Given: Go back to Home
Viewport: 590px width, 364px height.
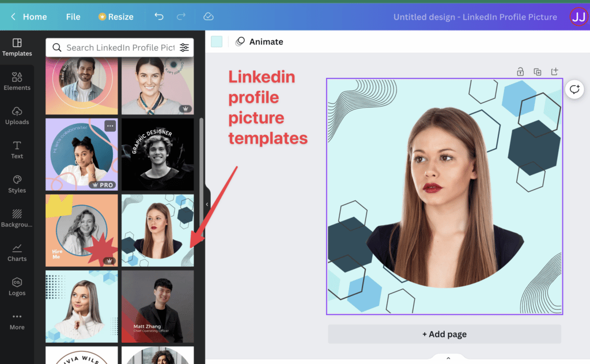Looking at the screenshot, I should (35, 17).
